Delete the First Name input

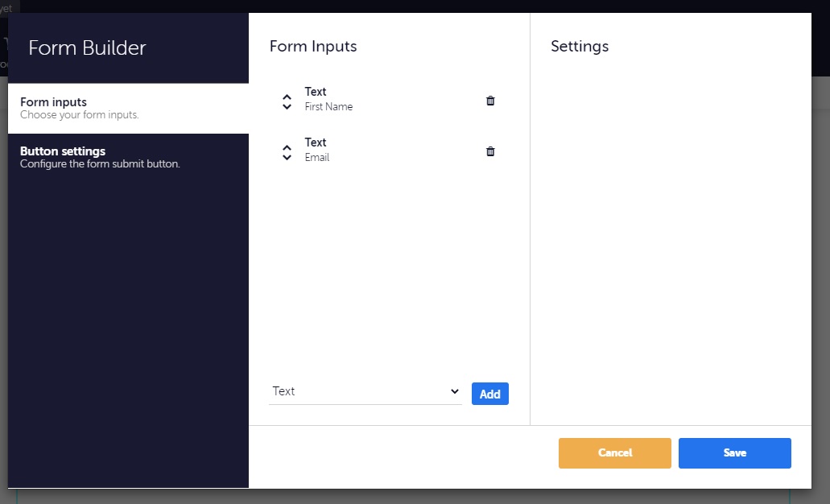pyautogui.click(x=490, y=100)
